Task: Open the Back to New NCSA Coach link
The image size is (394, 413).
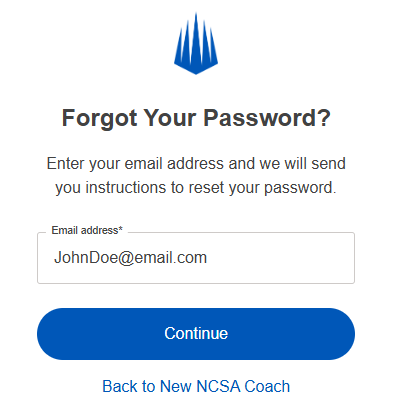Action: [196, 386]
